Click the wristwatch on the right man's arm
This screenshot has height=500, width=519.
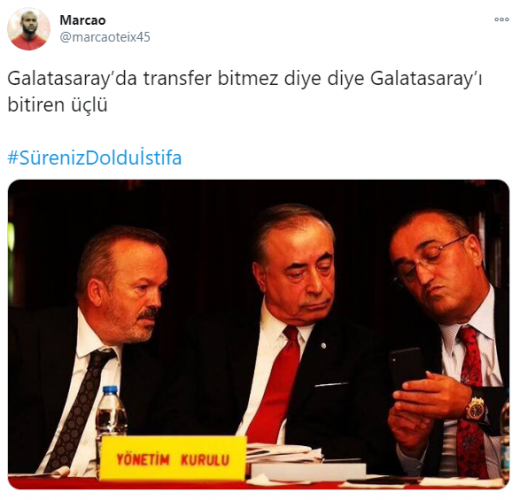476,410
